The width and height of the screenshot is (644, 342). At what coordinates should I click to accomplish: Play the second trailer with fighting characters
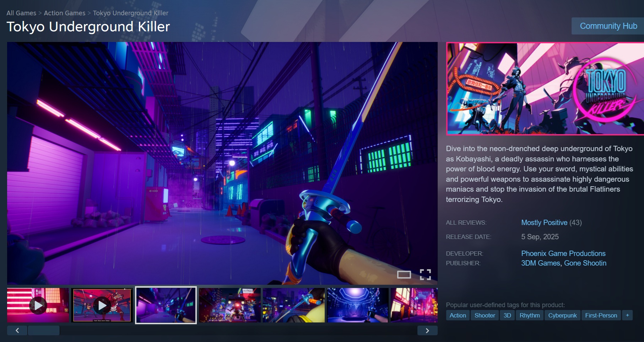(x=102, y=305)
